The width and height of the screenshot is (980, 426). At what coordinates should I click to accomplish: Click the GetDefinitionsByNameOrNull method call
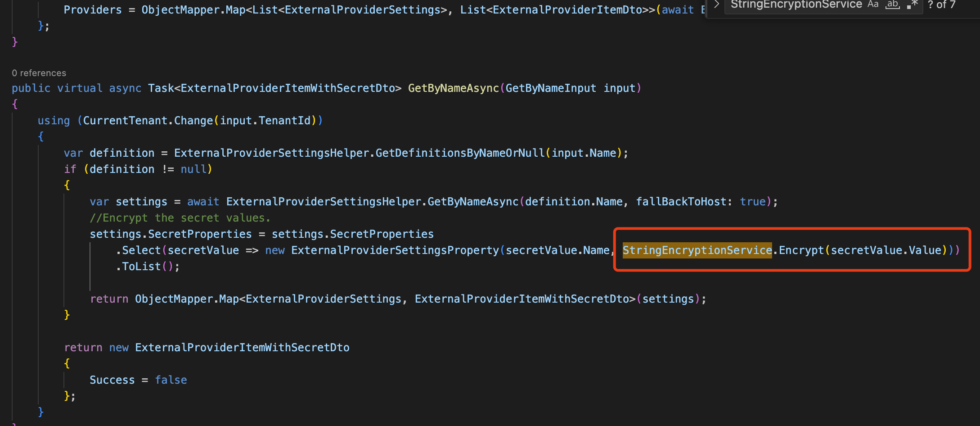(460, 153)
